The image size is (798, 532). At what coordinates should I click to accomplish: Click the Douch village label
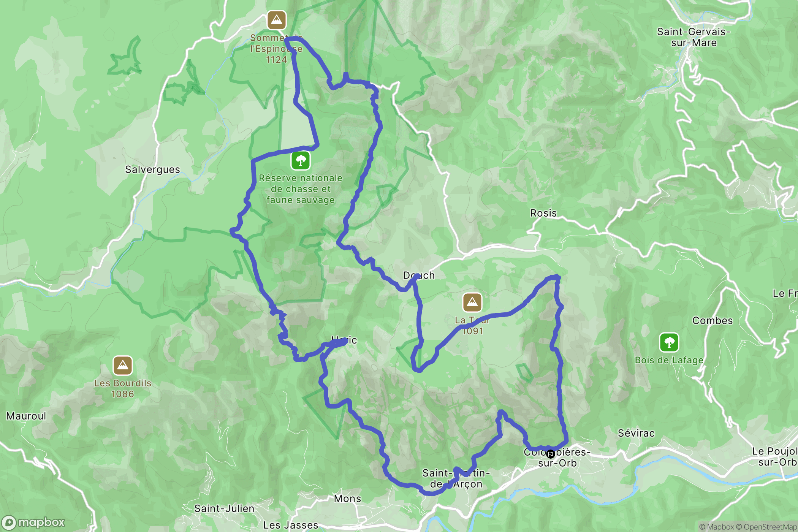pos(419,275)
